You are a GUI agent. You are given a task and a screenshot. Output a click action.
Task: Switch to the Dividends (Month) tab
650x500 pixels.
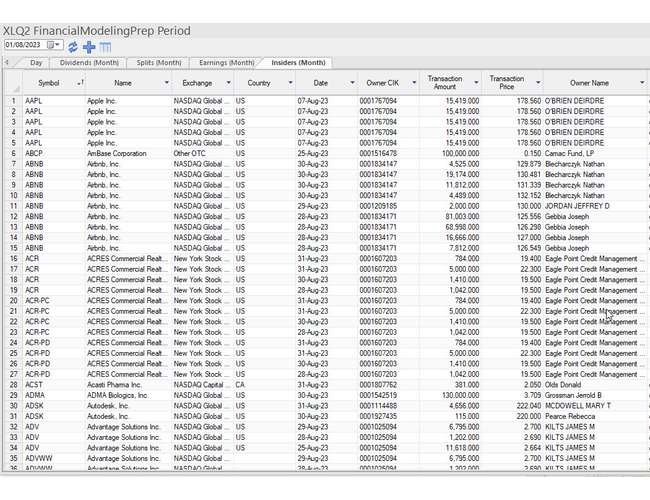tap(89, 63)
